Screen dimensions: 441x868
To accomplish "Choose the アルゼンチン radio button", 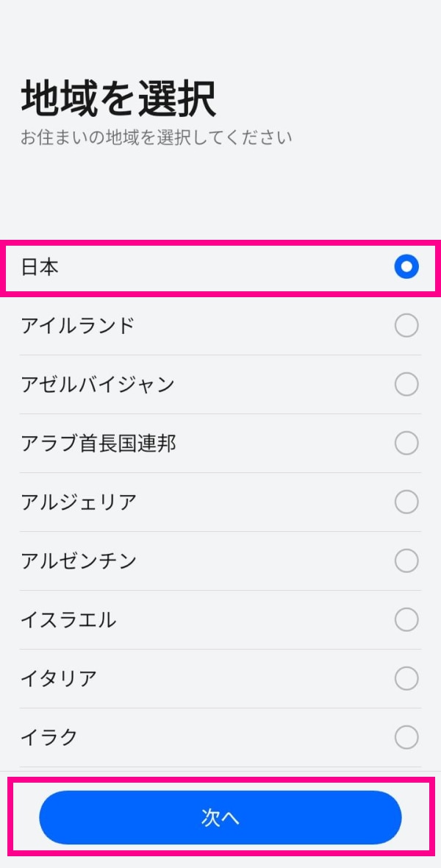I will (x=406, y=561).
